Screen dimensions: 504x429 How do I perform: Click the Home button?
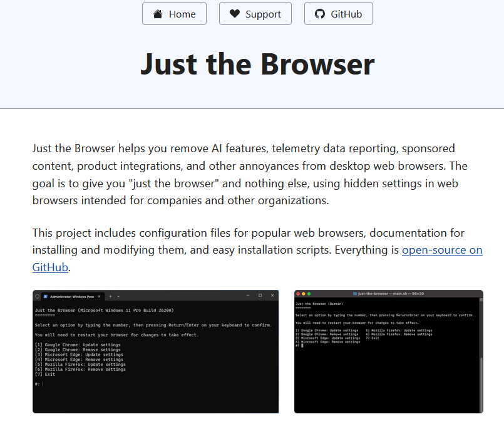[174, 13]
